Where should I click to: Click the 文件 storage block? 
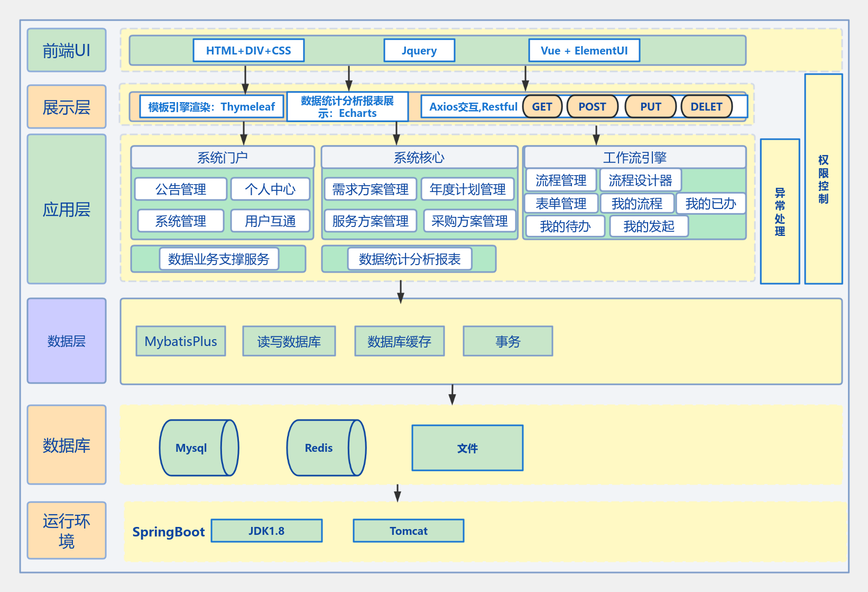(x=467, y=448)
